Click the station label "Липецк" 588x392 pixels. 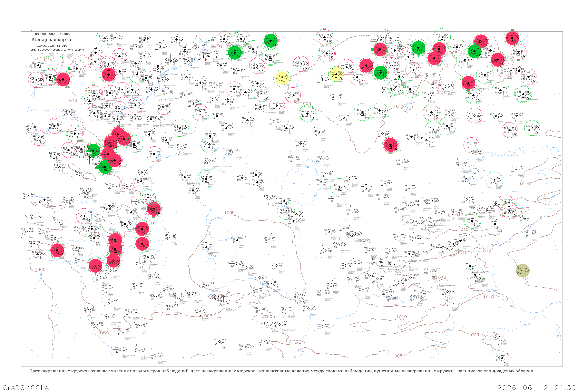pos(110,44)
